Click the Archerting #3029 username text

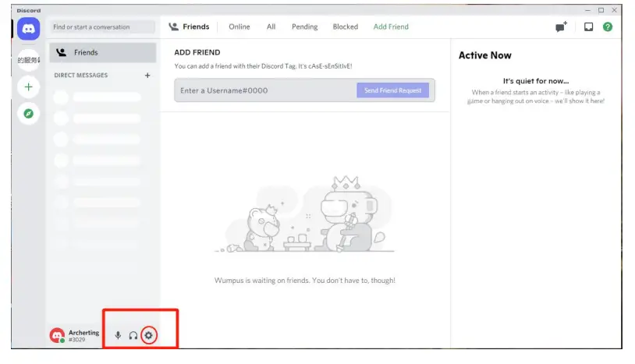point(83,336)
